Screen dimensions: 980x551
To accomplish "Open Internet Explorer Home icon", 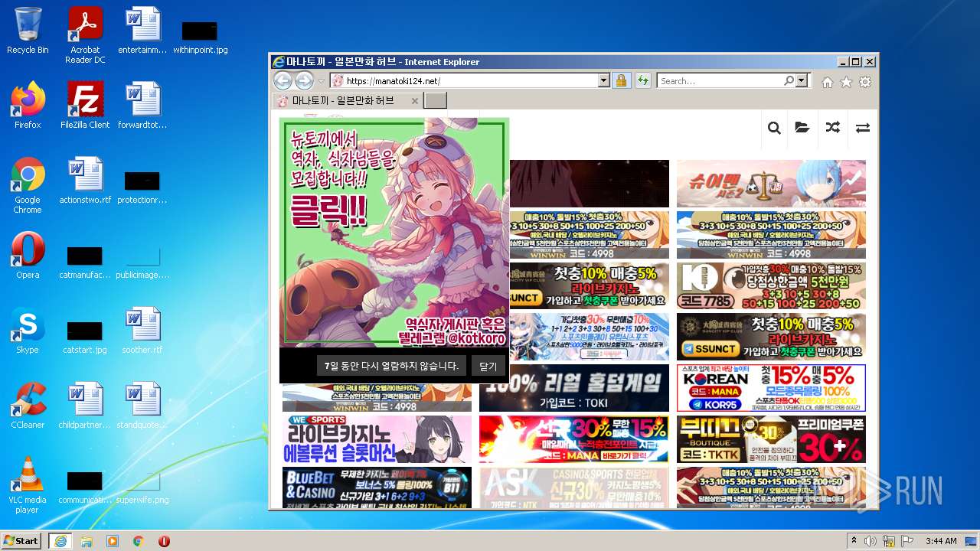I will [828, 82].
